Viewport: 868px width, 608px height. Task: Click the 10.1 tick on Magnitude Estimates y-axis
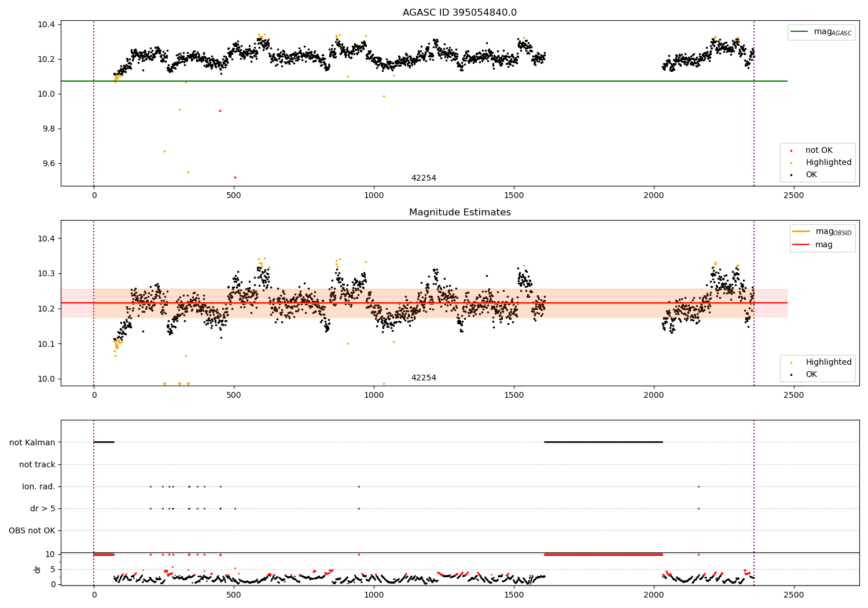pos(46,344)
